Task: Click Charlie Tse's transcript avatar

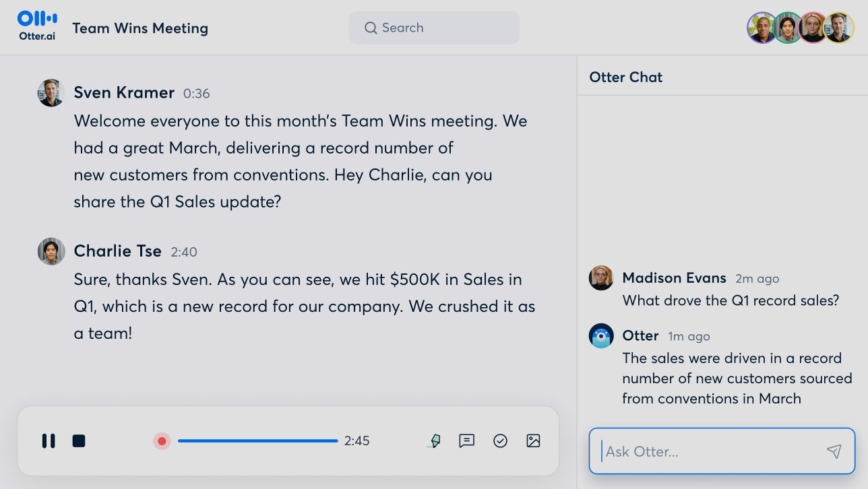Action: pyautogui.click(x=51, y=251)
